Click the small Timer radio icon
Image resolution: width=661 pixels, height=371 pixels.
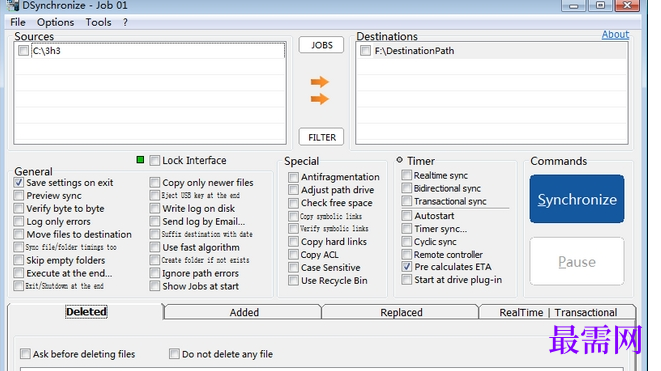point(399,160)
